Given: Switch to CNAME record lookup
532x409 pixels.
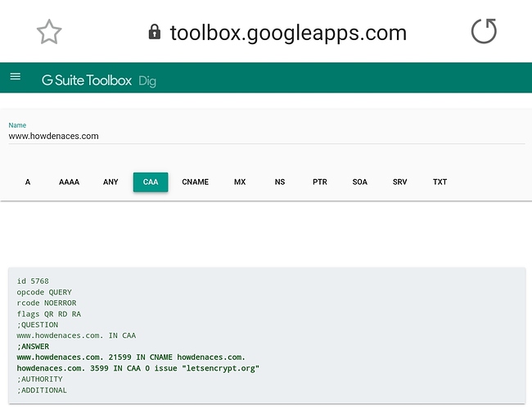Looking at the screenshot, I should pyautogui.click(x=195, y=182).
